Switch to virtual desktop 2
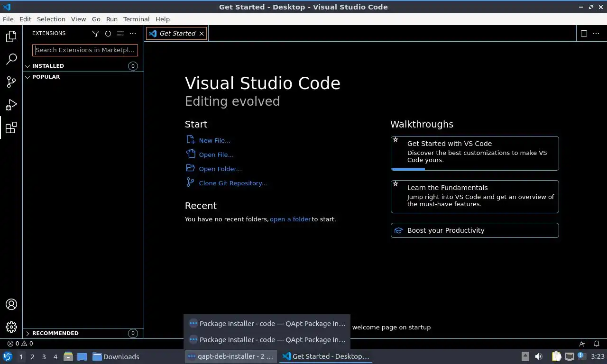 click(33, 357)
